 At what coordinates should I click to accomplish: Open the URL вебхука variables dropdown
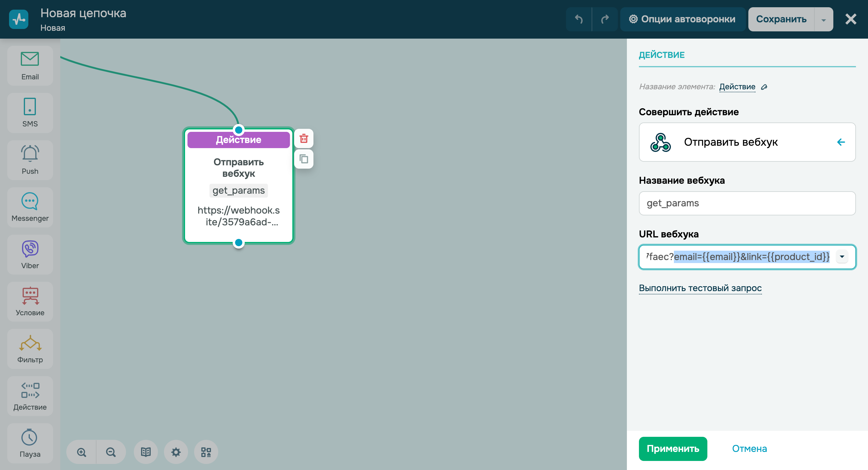coord(842,257)
